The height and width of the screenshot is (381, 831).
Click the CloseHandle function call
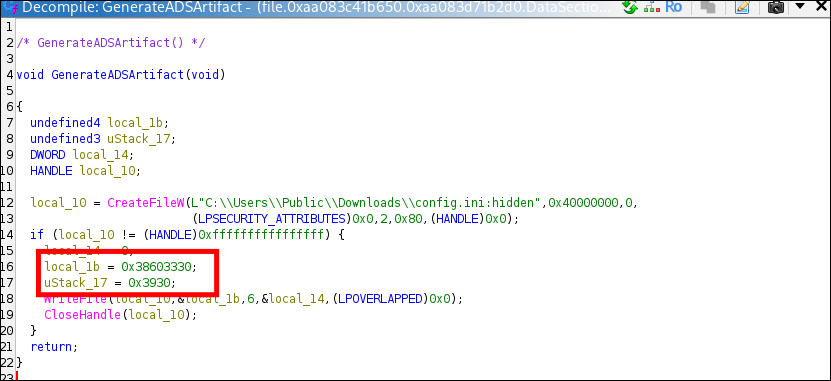click(83, 315)
